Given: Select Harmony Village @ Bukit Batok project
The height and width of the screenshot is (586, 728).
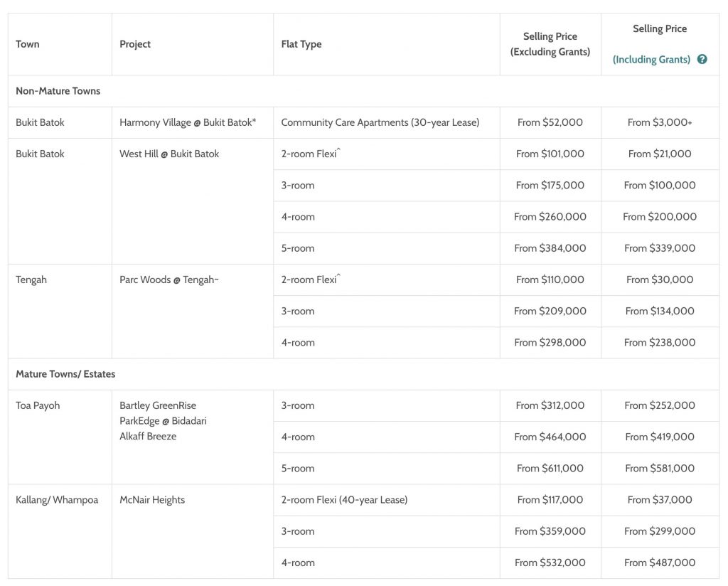Looking at the screenshot, I should click(188, 122).
